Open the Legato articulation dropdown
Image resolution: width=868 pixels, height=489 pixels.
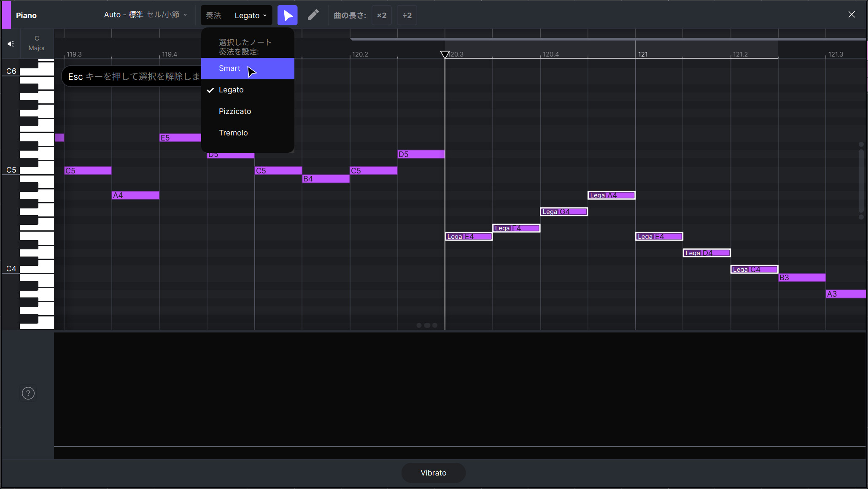click(251, 16)
